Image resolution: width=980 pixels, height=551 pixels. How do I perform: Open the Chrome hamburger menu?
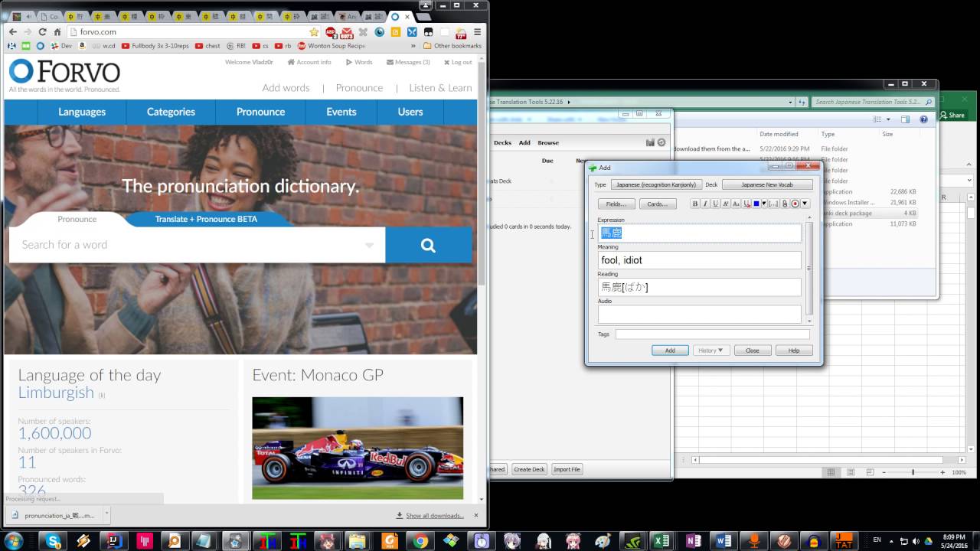pos(478,32)
